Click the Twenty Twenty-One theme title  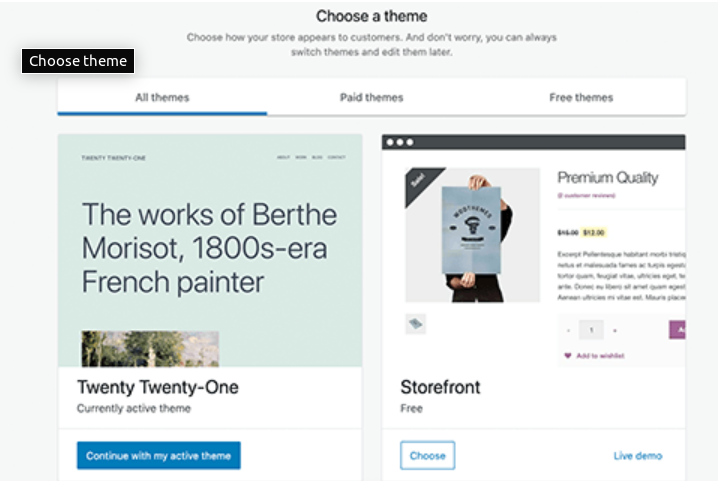(x=157, y=387)
